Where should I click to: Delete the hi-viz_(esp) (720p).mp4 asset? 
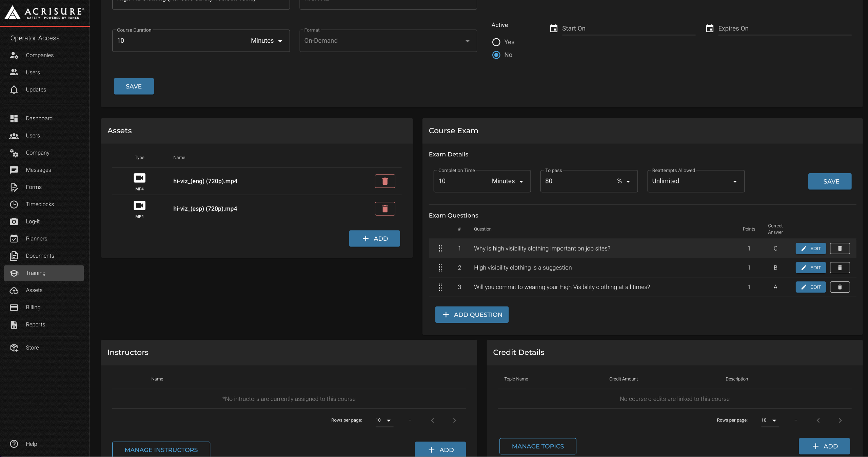click(385, 208)
